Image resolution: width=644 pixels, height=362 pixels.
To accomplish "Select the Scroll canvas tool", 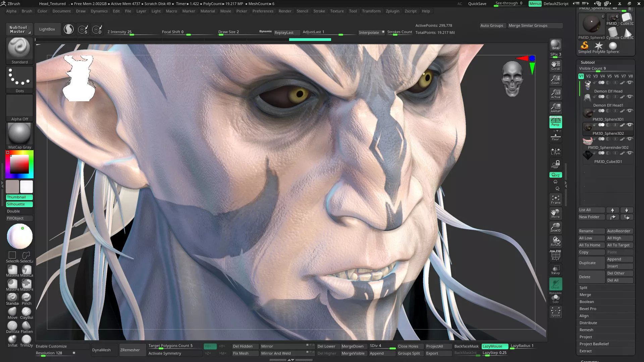I will tap(555, 65).
